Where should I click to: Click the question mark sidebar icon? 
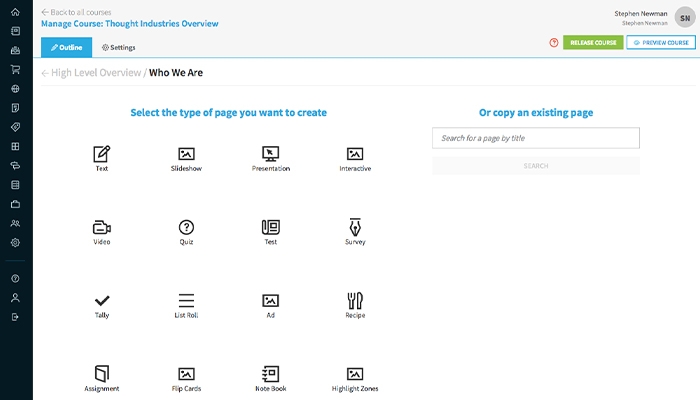pyautogui.click(x=15, y=279)
